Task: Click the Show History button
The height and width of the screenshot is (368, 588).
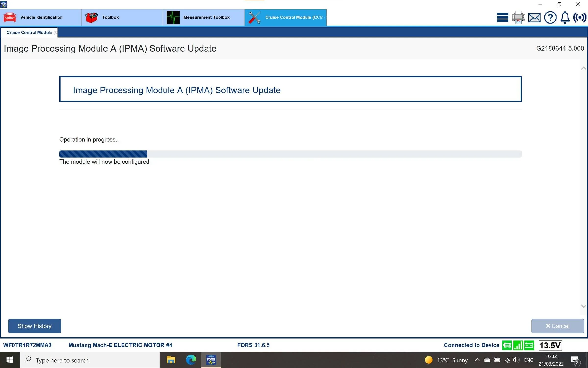Action: point(35,326)
